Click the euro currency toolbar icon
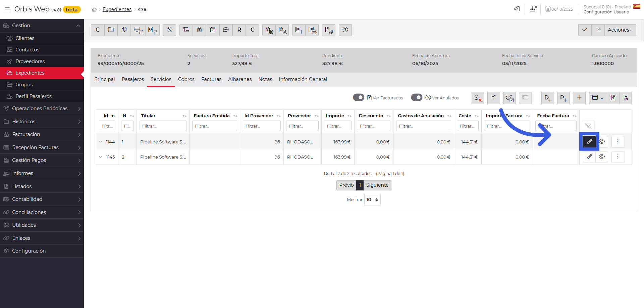Screen dimensions: 644x308 coord(97,30)
